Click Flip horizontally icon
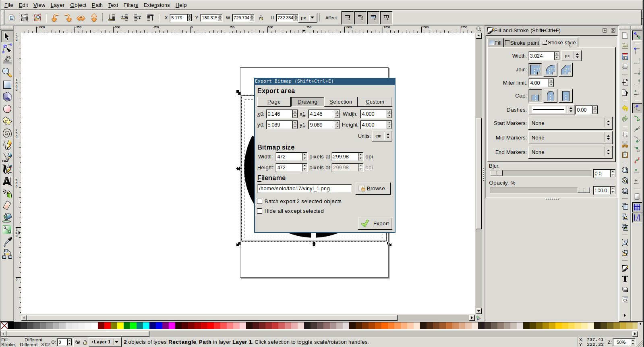The height and width of the screenshot is (347, 644). [x=81, y=18]
